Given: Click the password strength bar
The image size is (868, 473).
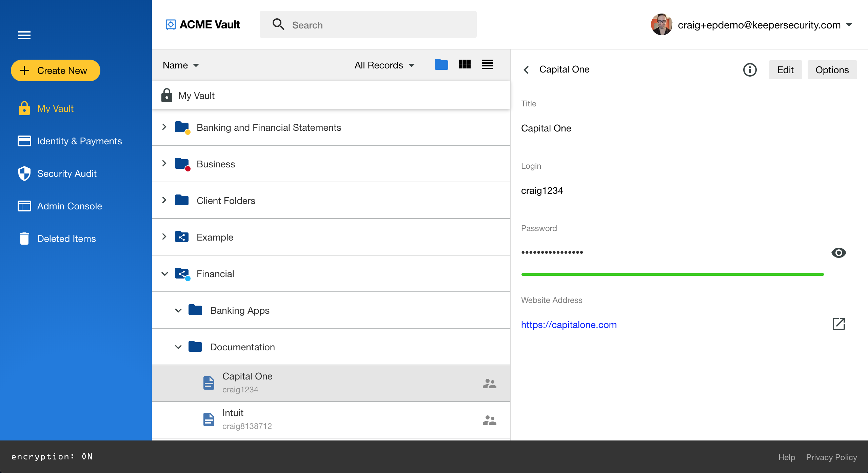Looking at the screenshot, I should pyautogui.click(x=672, y=274).
